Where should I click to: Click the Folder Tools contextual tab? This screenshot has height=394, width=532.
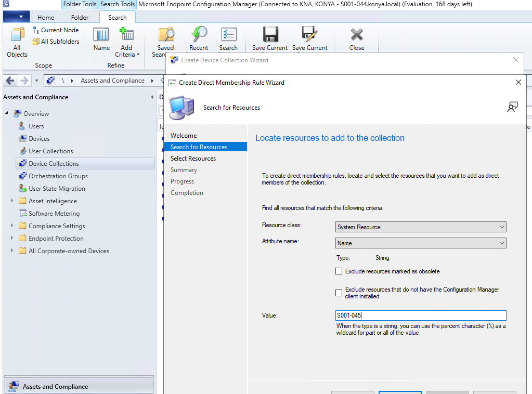pyautogui.click(x=80, y=4)
